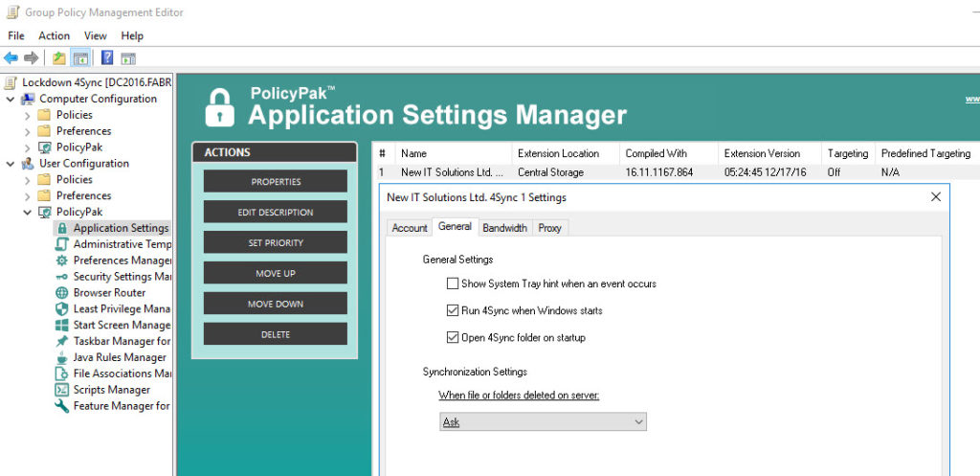Click the Scripts Manager console icon
The image size is (980, 476).
[x=61, y=390]
